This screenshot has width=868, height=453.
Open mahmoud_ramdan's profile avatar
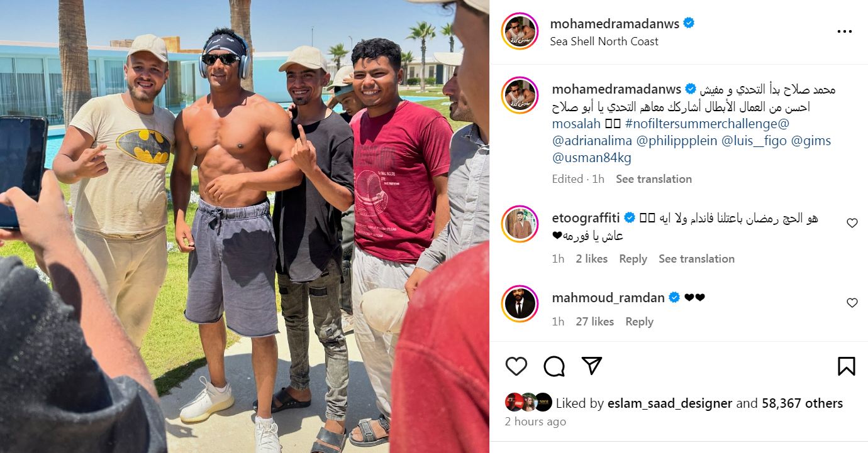click(520, 303)
